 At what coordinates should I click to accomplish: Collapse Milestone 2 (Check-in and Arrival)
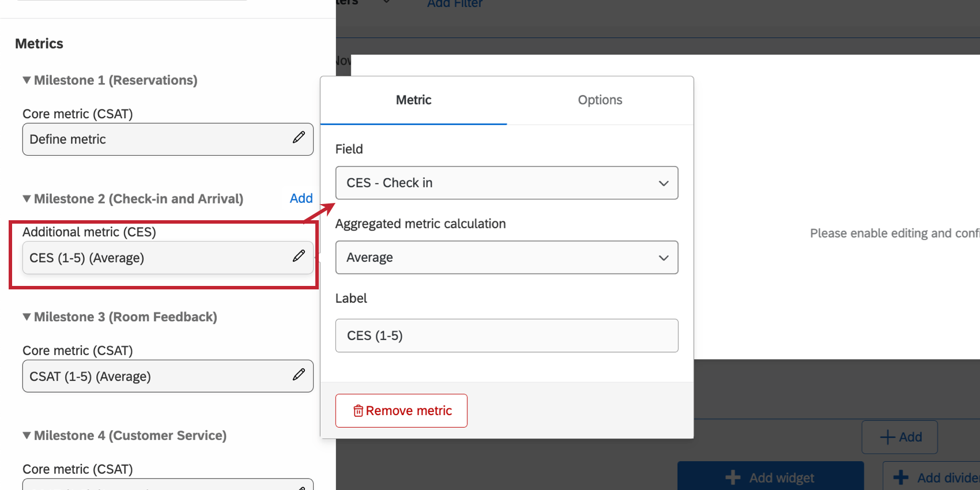(x=26, y=198)
